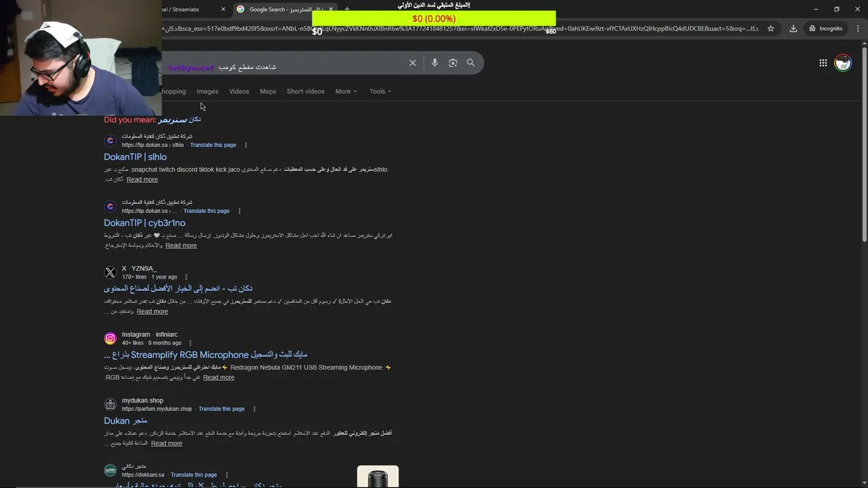Image resolution: width=868 pixels, height=488 pixels.
Task: Click the $0 (0.00%) donation progress bar
Action: coord(434,18)
